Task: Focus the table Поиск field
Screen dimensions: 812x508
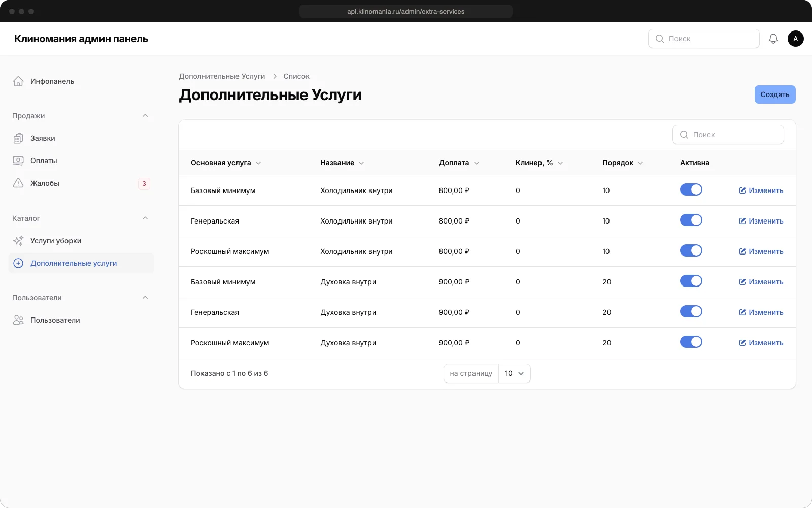Action: click(x=728, y=135)
